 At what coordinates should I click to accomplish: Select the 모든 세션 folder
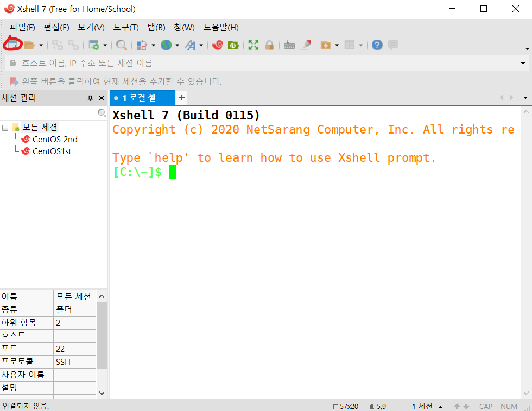(40, 127)
